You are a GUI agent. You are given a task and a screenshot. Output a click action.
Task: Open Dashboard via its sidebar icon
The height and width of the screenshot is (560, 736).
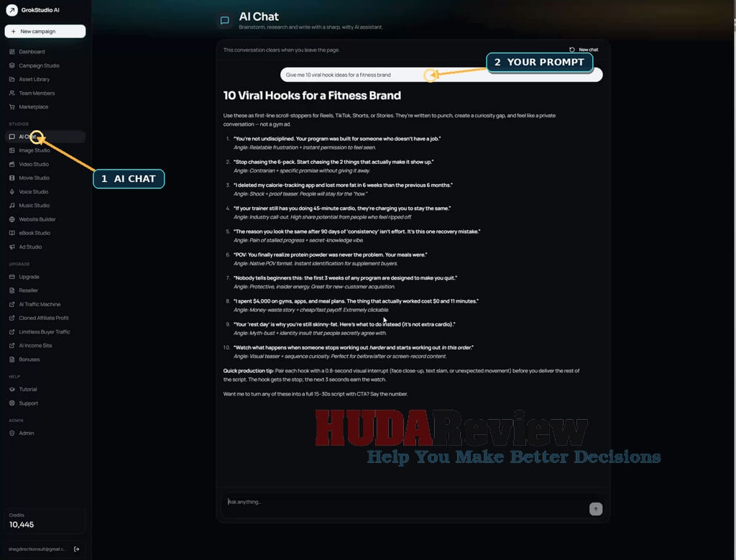(x=11, y=52)
